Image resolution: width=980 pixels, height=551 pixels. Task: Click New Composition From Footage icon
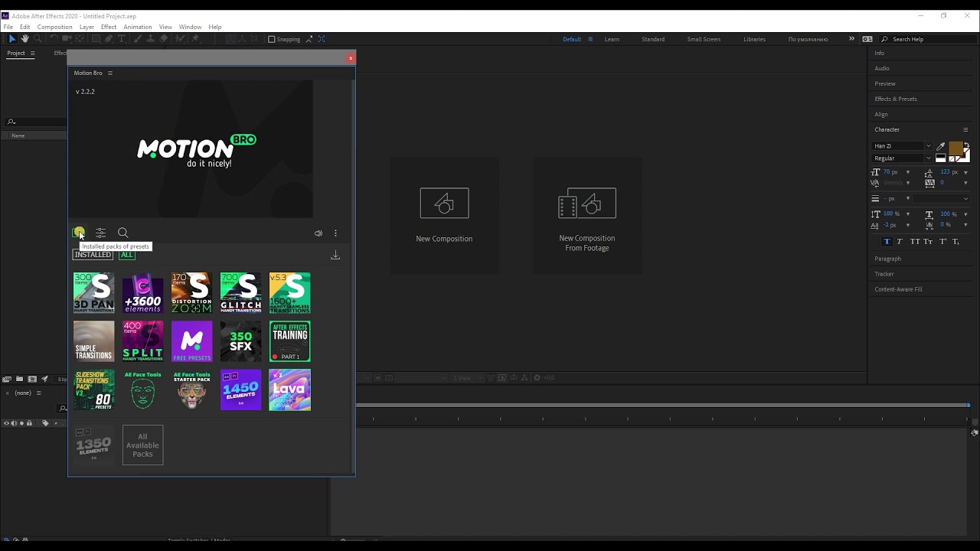587,203
